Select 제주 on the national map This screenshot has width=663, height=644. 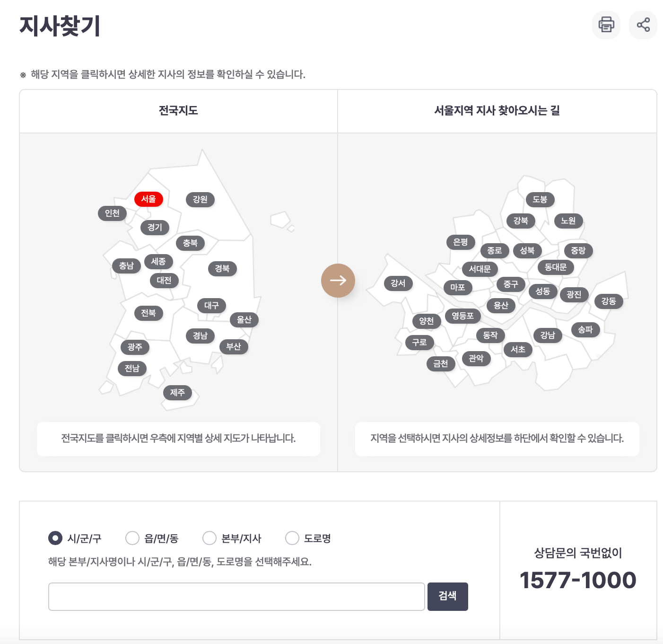(x=177, y=393)
